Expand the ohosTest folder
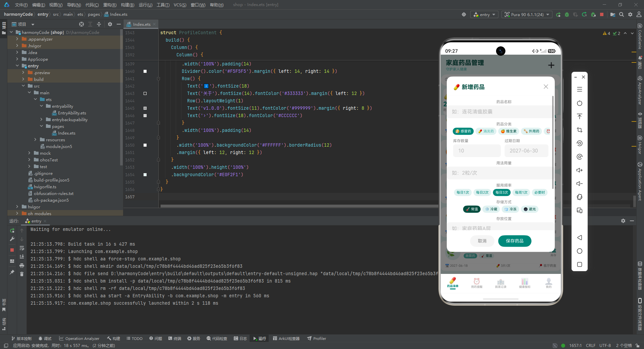 tap(30, 160)
